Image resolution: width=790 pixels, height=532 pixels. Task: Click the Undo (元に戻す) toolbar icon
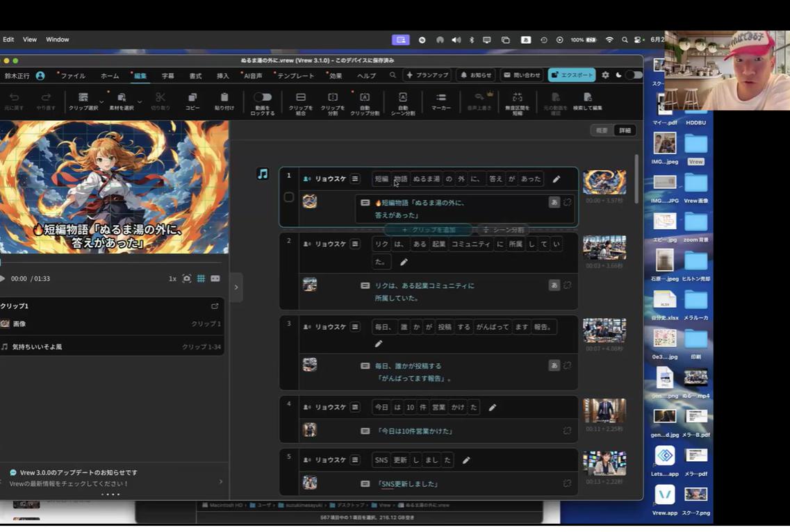(x=14, y=97)
